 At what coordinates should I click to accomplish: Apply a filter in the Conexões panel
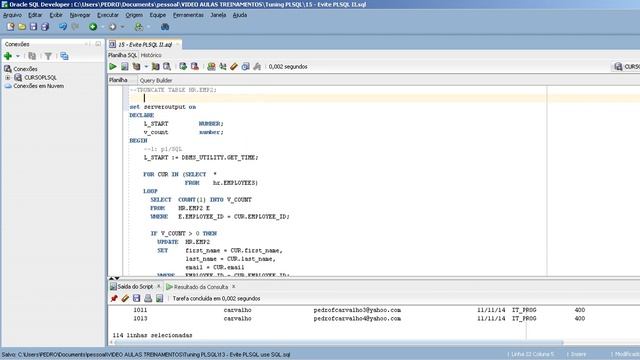[48, 56]
